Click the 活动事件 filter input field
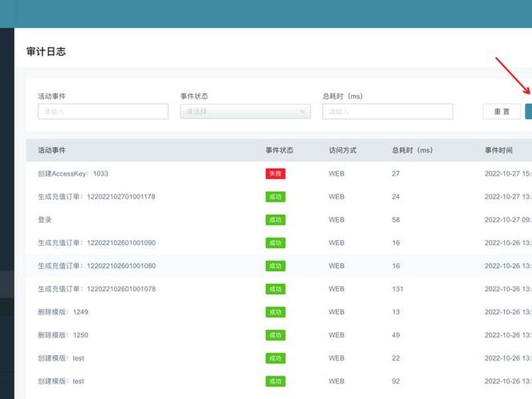This screenshot has width=532, height=399. [x=103, y=111]
